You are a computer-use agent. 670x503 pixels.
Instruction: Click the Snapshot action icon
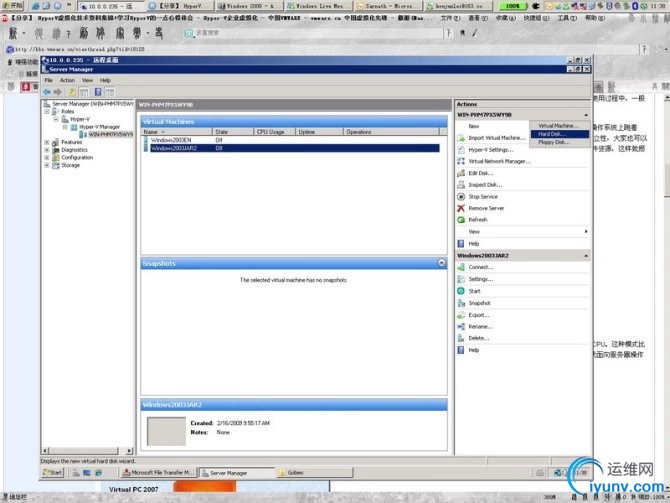(x=461, y=303)
